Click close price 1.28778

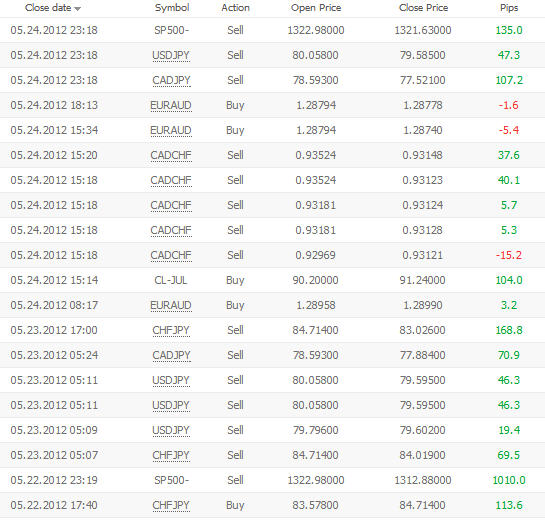coord(423,105)
